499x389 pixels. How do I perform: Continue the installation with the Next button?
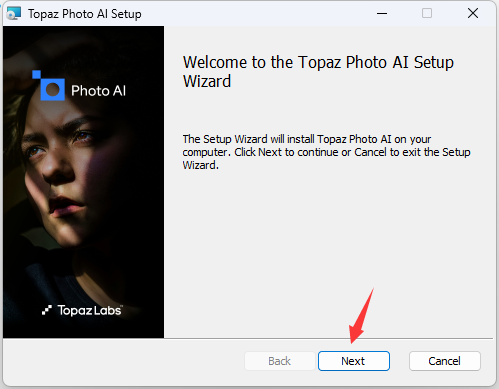354,361
